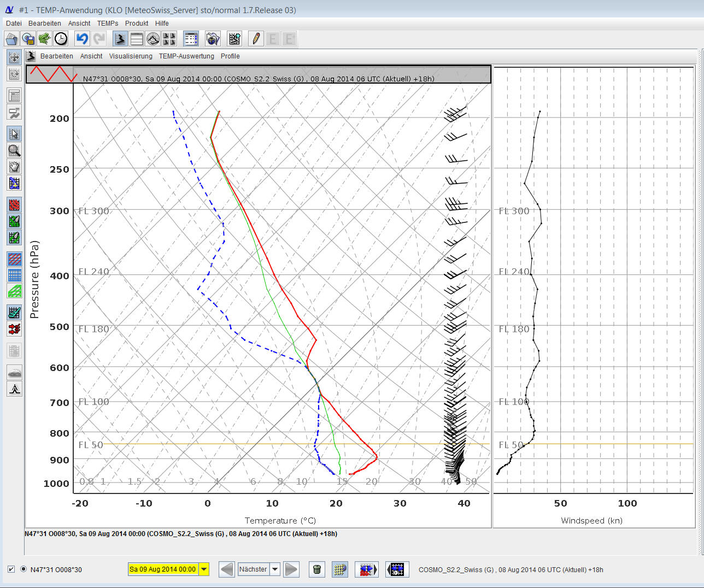The width and height of the screenshot is (704, 588).
Task: Go to previous time step arrow button
Action: point(227,569)
